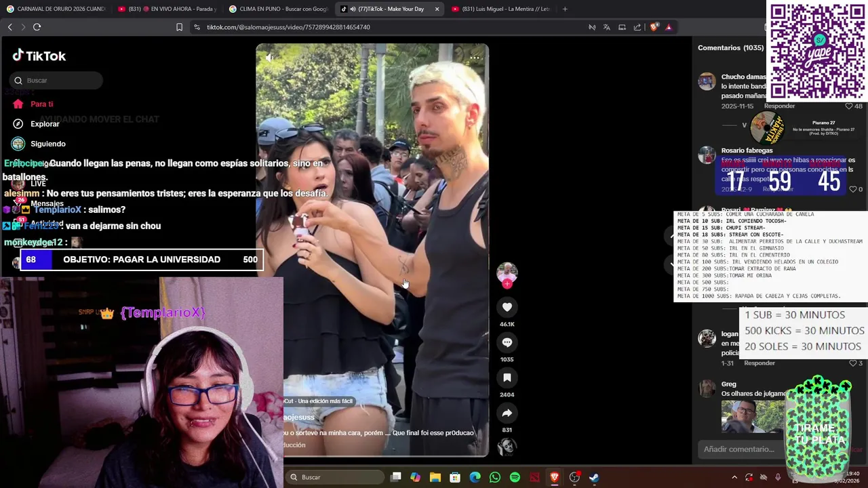
Task: Like the TikTok video (heart, 46.1K)
Action: 507,307
